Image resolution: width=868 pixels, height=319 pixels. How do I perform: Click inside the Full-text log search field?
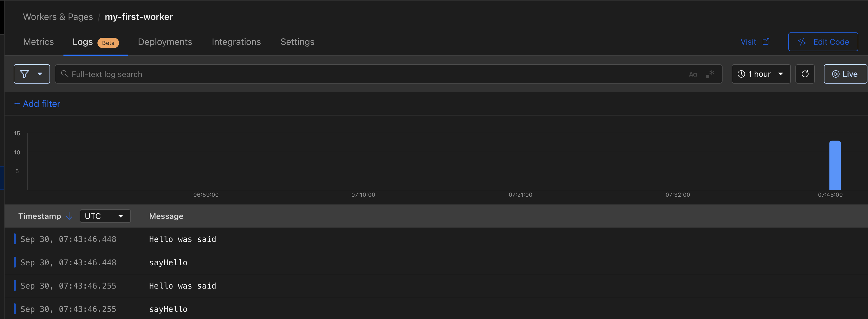[236, 74]
